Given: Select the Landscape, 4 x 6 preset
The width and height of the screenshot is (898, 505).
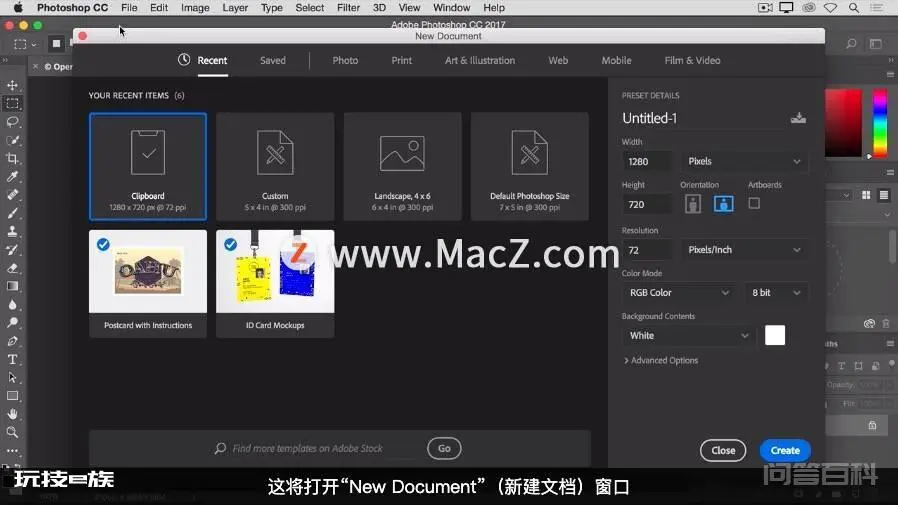Looking at the screenshot, I should coord(403,167).
